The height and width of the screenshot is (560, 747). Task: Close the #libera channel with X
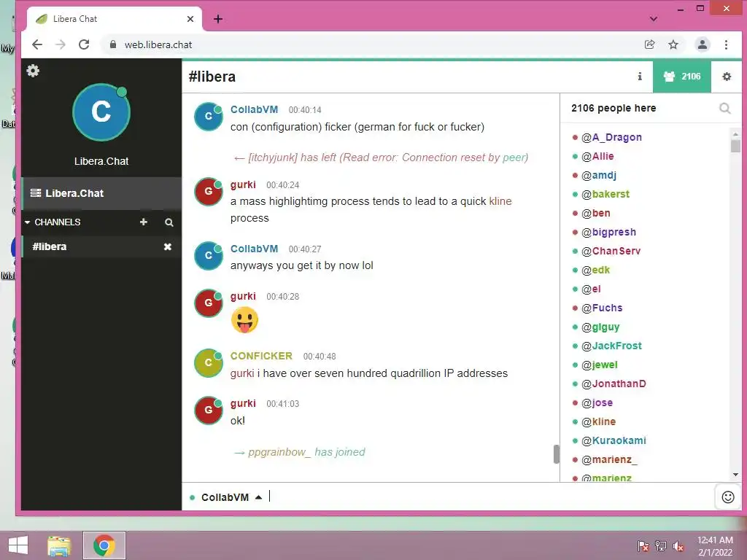point(168,246)
